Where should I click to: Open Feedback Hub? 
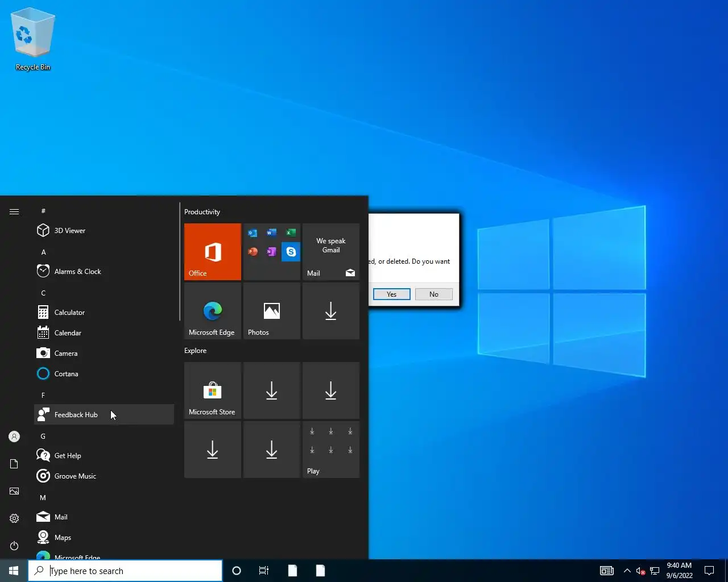[104, 414]
